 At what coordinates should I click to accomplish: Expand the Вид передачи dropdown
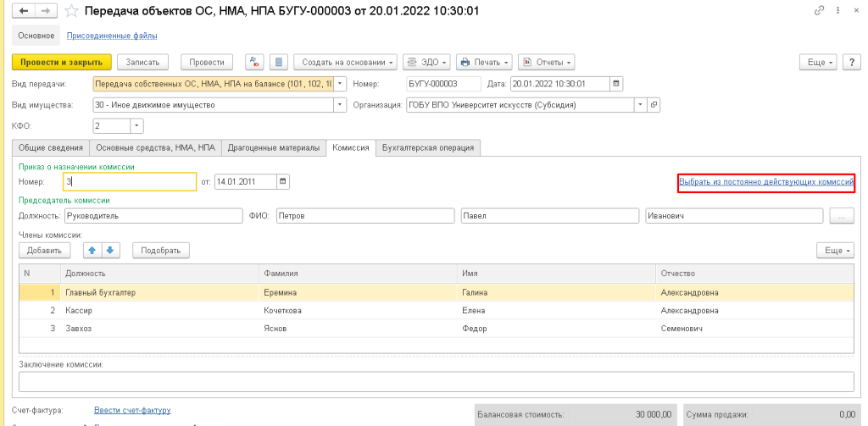[341, 83]
